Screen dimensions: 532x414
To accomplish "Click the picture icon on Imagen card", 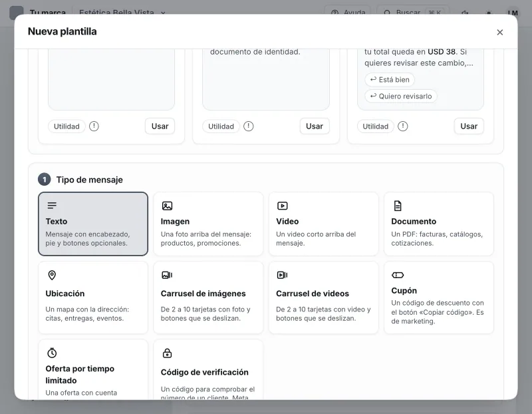I will (168, 206).
